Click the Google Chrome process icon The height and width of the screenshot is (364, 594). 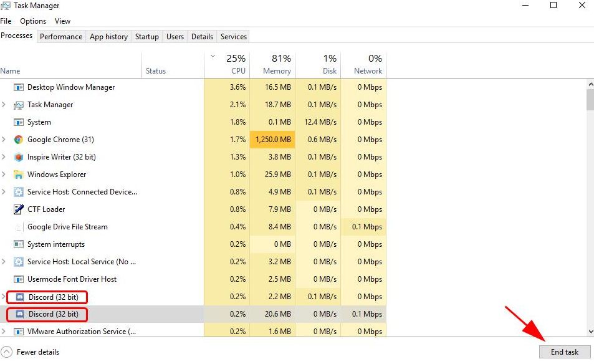19,140
